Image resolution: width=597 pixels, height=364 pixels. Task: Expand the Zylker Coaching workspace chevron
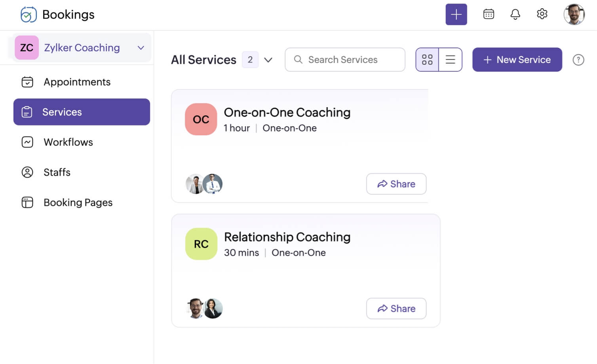click(141, 47)
